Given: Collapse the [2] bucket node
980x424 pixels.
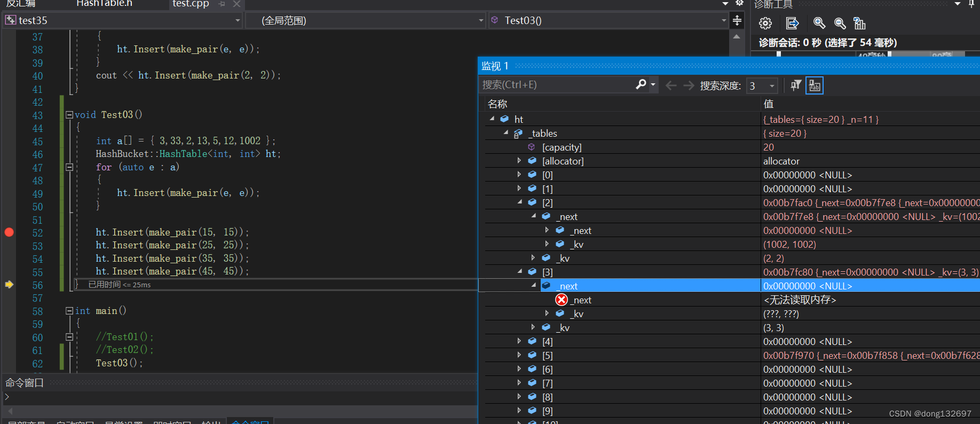Looking at the screenshot, I should [x=520, y=202].
